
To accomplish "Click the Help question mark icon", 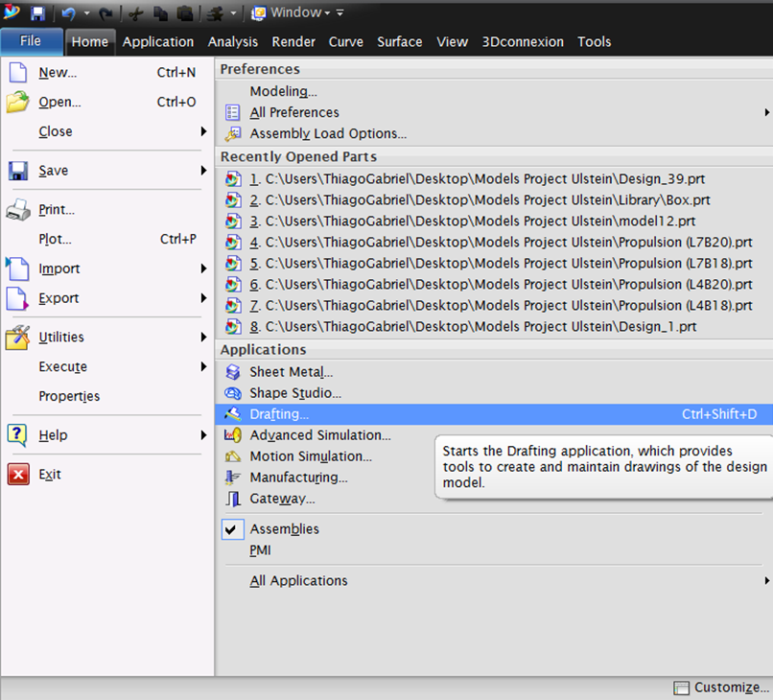I will pos(17,435).
